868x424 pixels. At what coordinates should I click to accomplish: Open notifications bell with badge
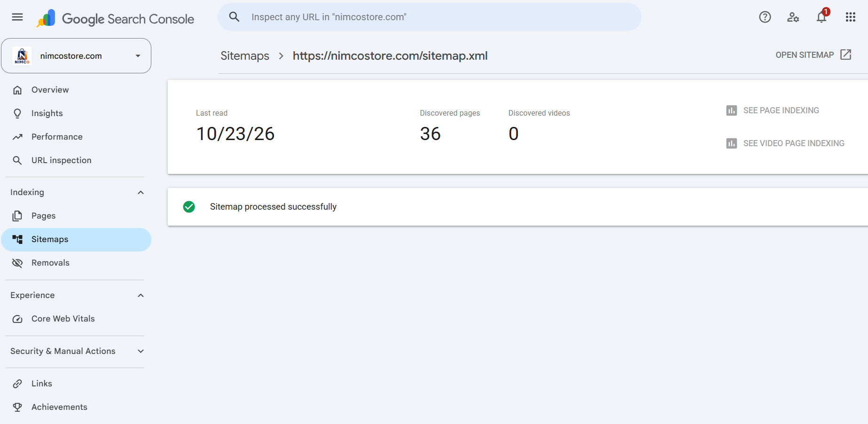pos(822,16)
